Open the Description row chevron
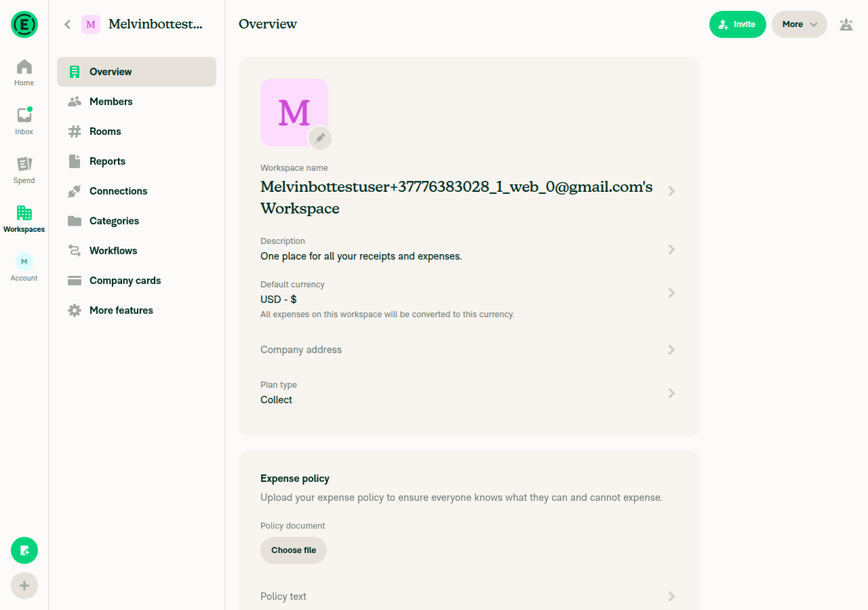Screen dimensions: 868x610 click(671, 249)
